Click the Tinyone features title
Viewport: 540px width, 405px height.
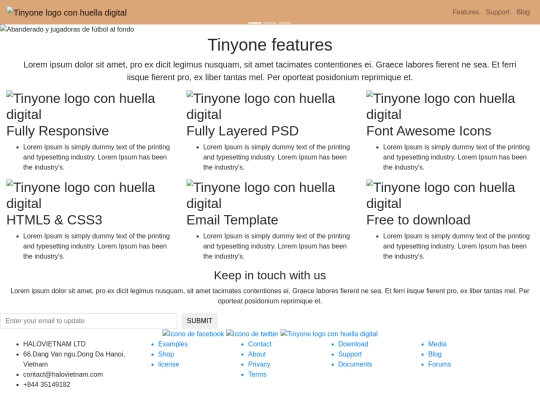tap(270, 45)
